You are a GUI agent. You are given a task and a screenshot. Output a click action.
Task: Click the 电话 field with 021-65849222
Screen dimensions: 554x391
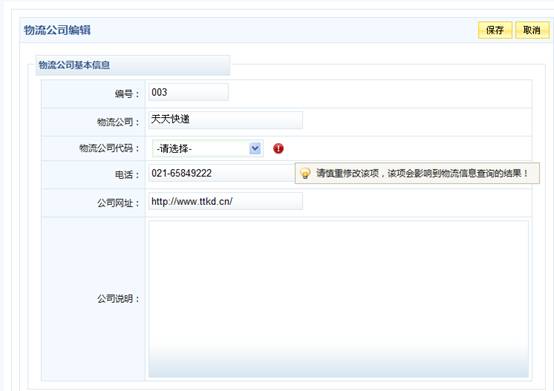coord(222,173)
